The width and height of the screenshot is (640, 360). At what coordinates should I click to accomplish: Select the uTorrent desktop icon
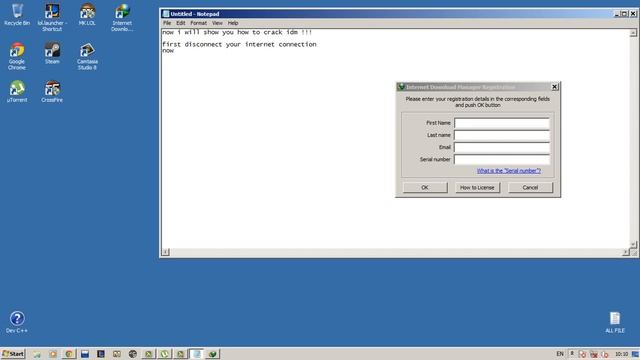[17, 91]
